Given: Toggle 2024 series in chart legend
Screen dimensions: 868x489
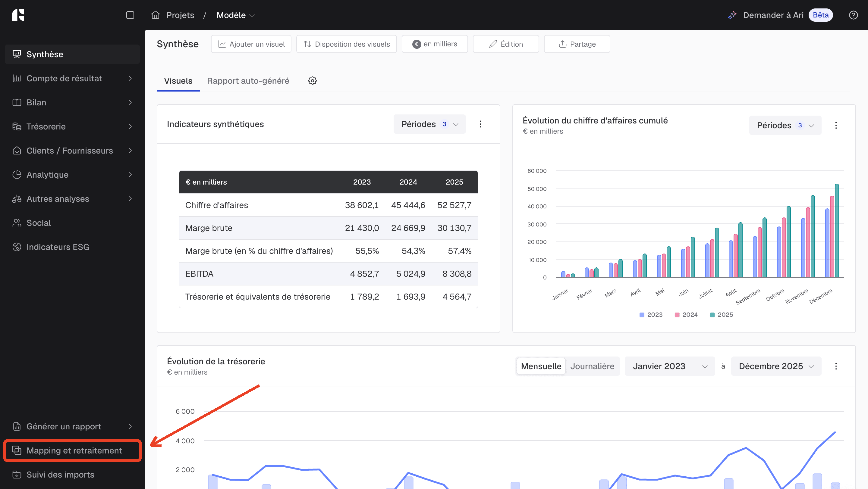Looking at the screenshot, I should [x=686, y=315].
